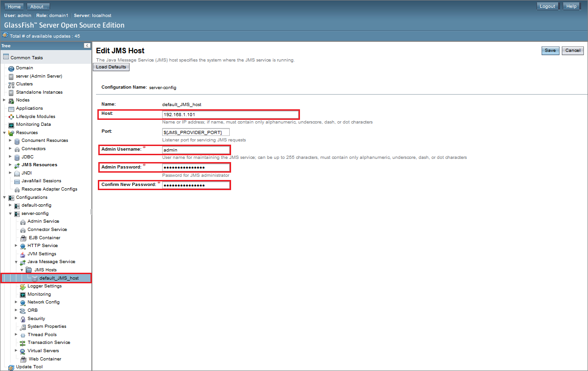This screenshot has height=371, width=588.
Task: Collapse the Tree panel with arrow button
Action: click(87, 45)
